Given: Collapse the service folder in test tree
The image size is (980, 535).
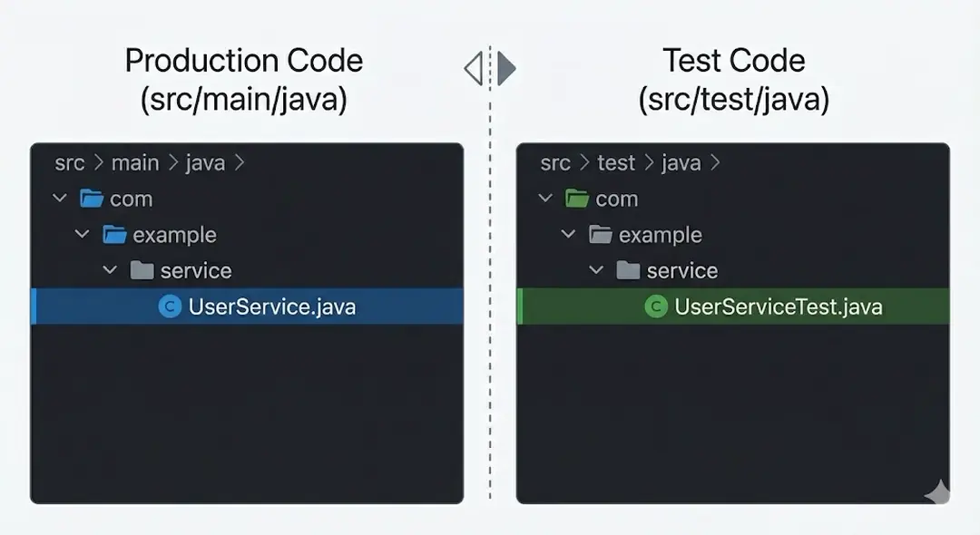Looking at the screenshot, I should (x=596, y=270).
